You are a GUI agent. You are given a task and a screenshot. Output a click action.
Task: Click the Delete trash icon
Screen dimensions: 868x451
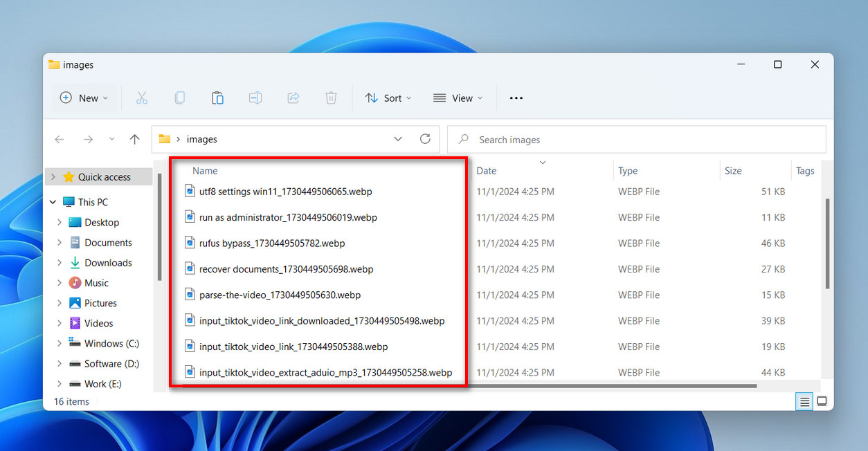(x=332, y=98)
